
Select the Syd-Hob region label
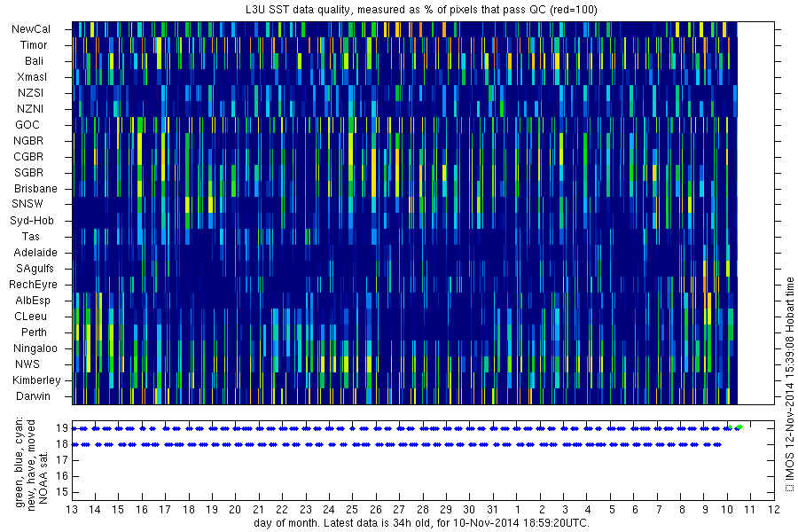[32, 221]
